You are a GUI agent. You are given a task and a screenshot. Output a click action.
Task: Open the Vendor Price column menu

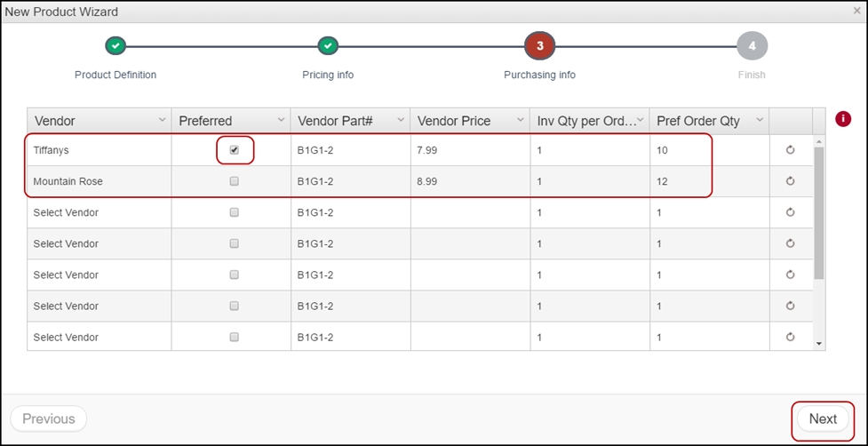pos(521,120)
